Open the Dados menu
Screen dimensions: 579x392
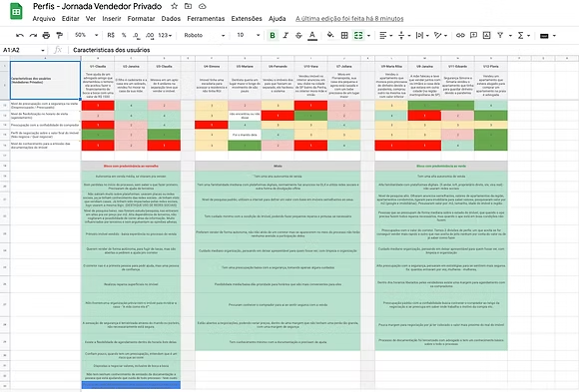pos(171,19)
